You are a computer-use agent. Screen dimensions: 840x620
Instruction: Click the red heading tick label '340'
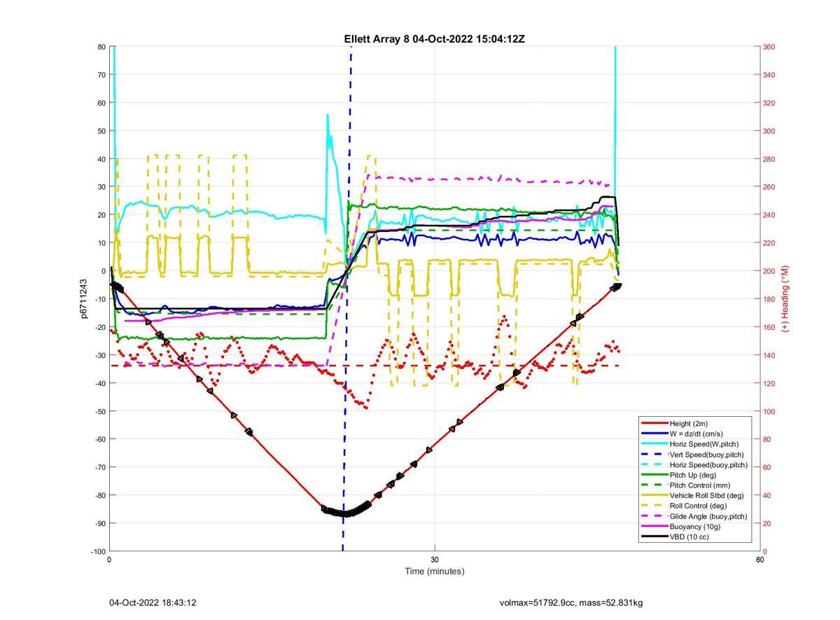tap(769, 75)
